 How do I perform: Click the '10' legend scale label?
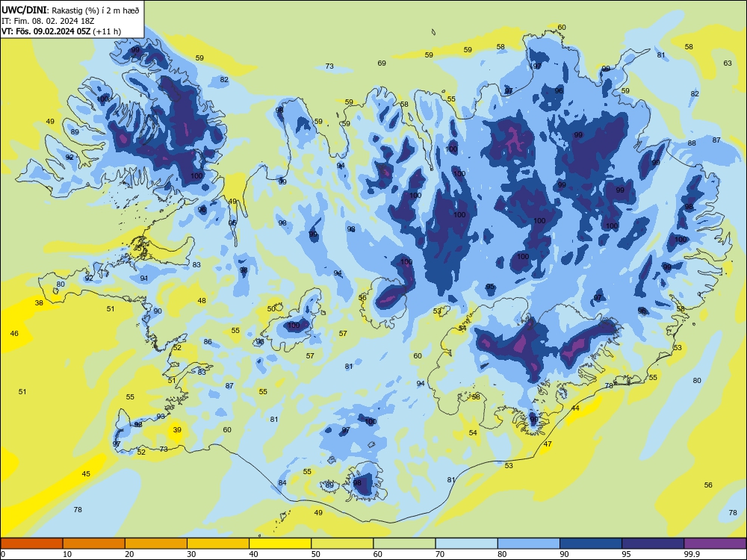pos(67,554)
